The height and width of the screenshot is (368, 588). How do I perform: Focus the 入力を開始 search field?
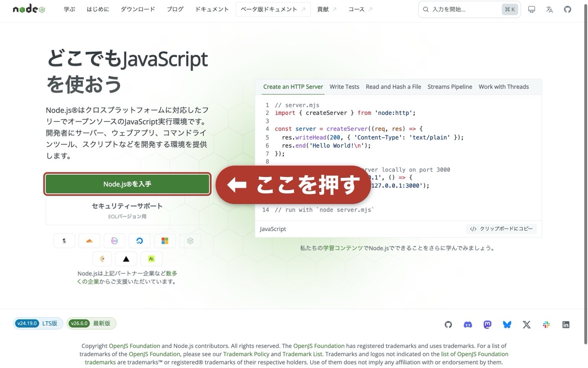pos(469,9)
